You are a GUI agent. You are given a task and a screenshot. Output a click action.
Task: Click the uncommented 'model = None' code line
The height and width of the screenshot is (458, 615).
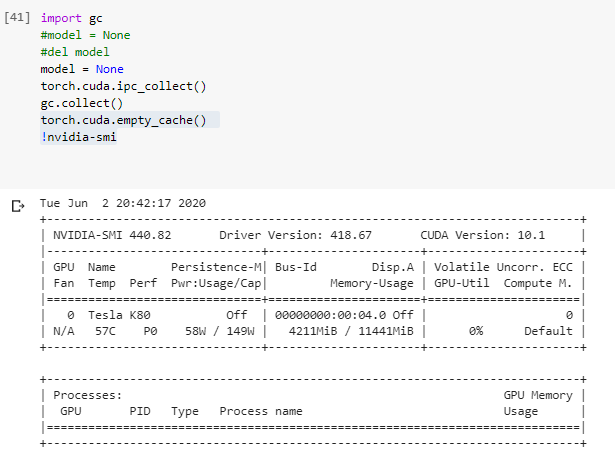[82, 69]
